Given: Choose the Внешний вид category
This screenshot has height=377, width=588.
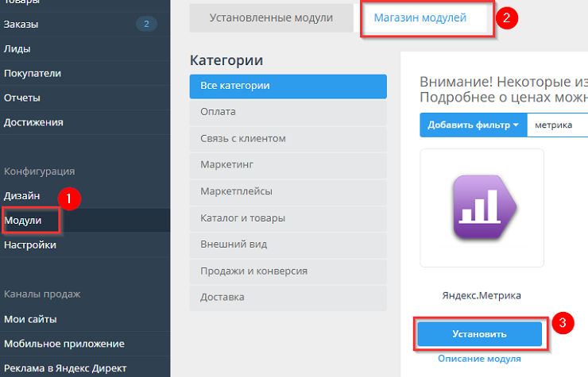Looking at the screenshot, I should [x=288, y=244].
